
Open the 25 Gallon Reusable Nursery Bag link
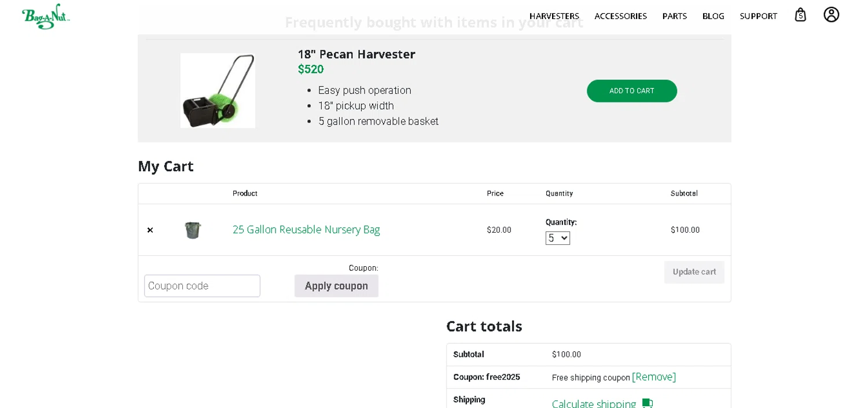point(306,230)
